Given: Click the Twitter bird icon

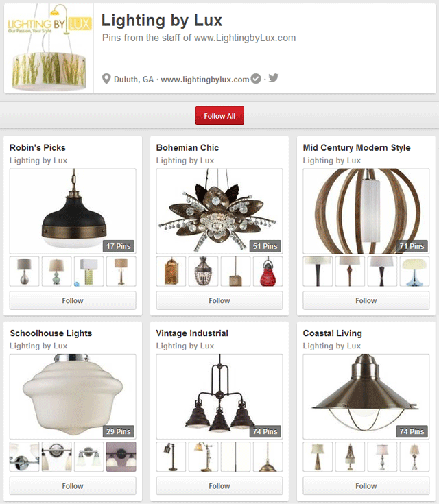Looking at the screenshot, I should 274,77.
